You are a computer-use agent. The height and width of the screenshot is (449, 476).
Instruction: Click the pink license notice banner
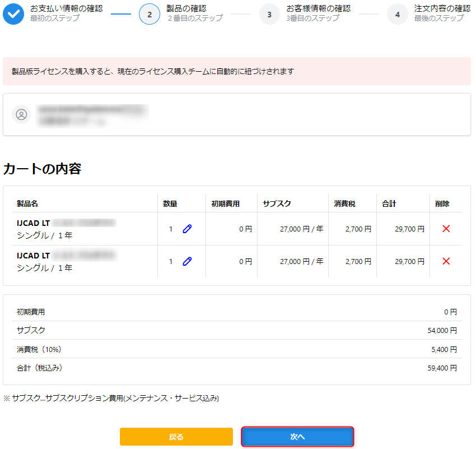[237, 71]
